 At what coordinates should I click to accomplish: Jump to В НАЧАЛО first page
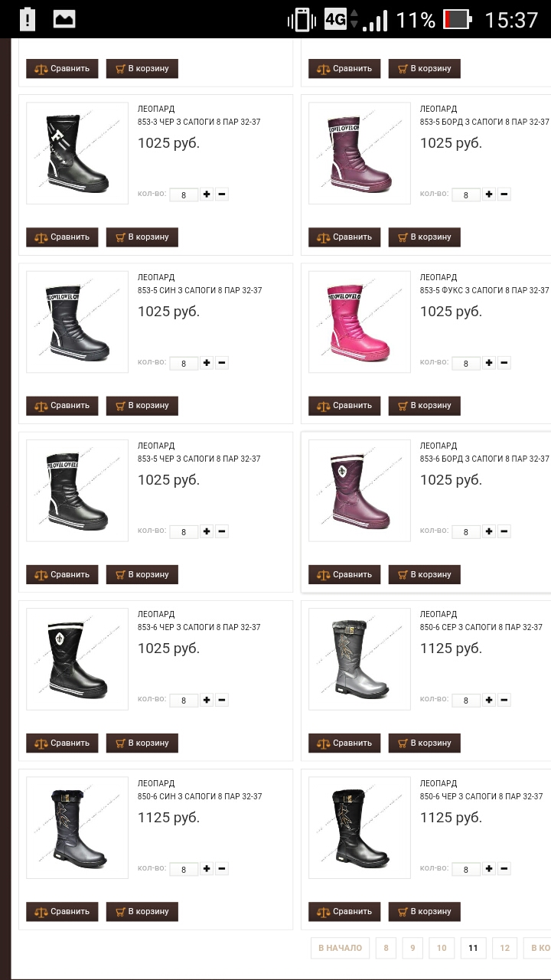point(341,948)
